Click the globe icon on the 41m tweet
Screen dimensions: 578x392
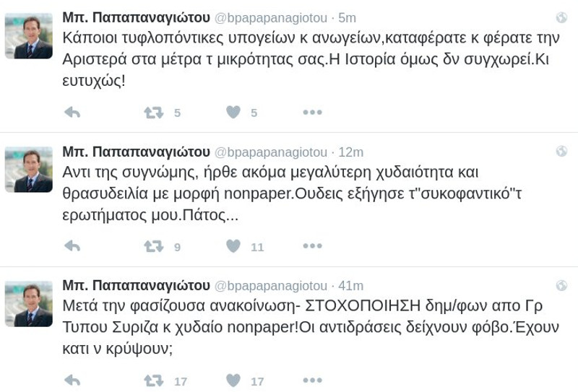pos(561,285)
